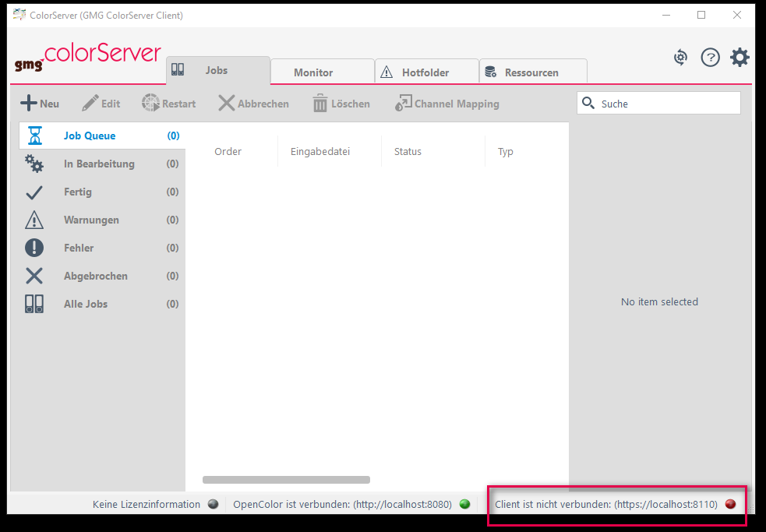Click the Restart button label
Screen dimensions: 766x532
[x=178, y=104]
